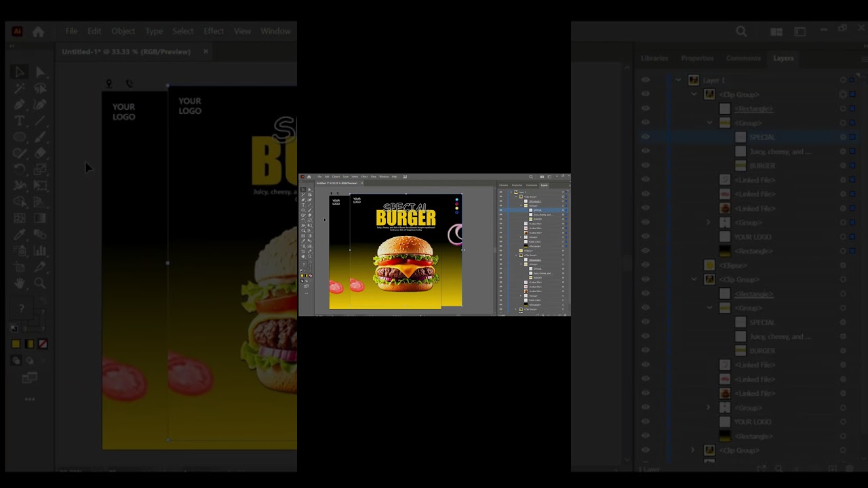Open the Arrange Documents icon

[x=776, y=31]
